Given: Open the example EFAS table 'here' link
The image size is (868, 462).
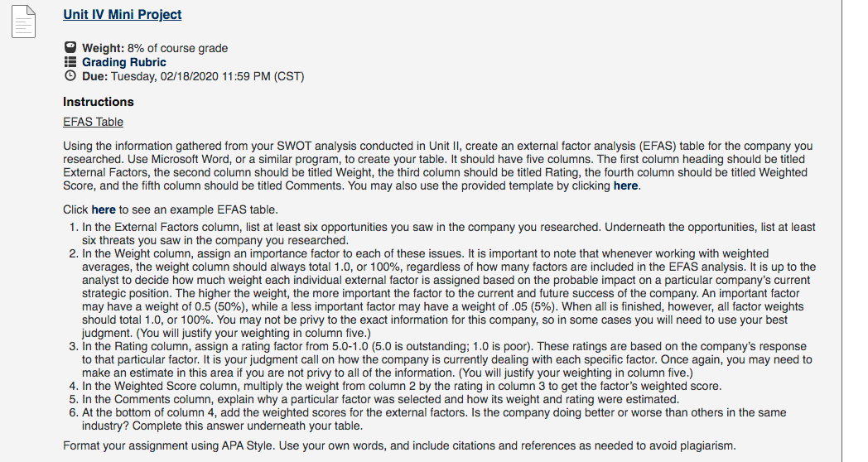Looking at the screenshot, I should click(x=104, y=209).
